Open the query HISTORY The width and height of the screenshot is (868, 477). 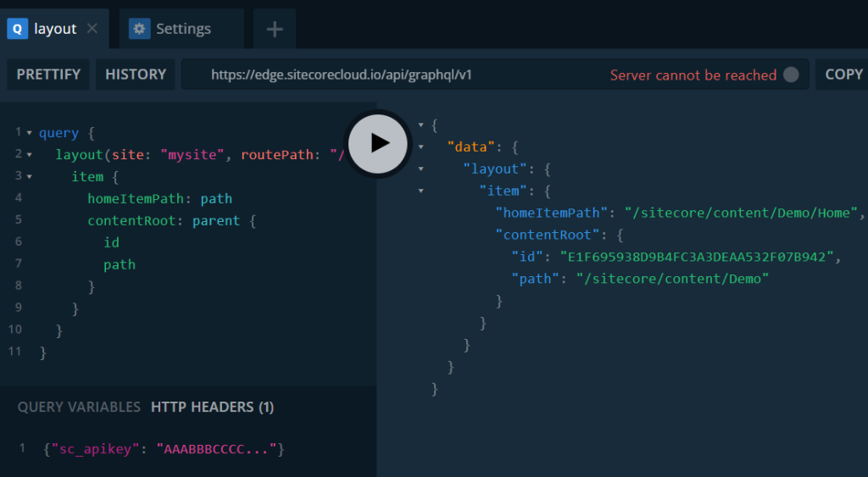click(x=136, y=75)
